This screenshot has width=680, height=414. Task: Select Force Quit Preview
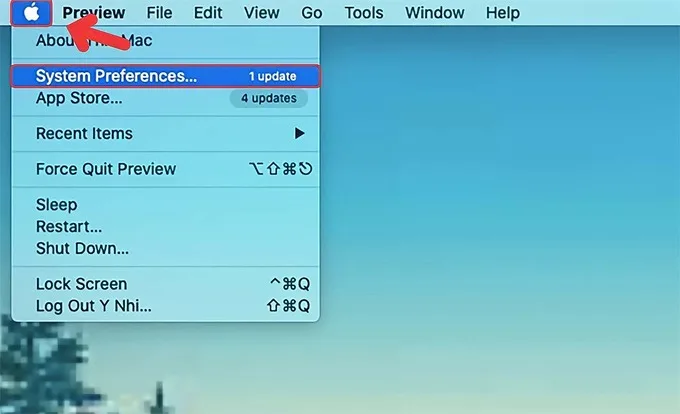coord(166,169)
